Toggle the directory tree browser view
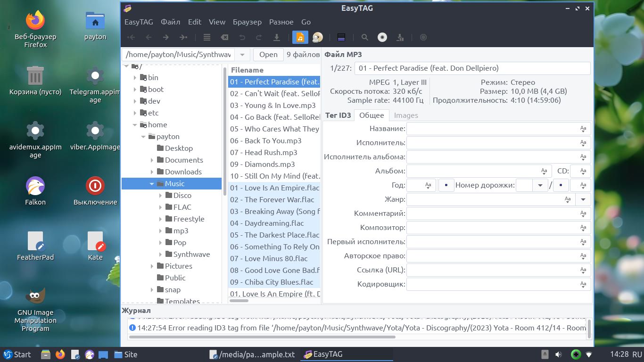Image resolution: width=644 pixels, height=362 pixels. (300, 37)
